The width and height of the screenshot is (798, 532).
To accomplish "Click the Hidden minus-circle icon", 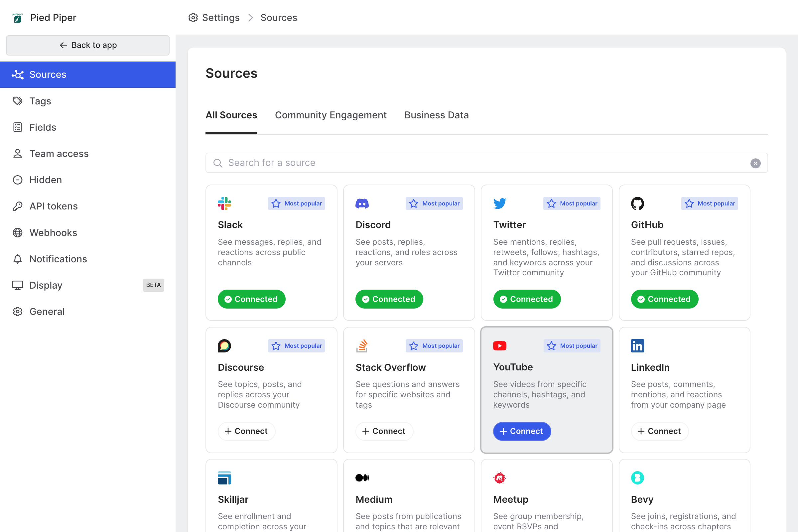I will click(18, 180).
